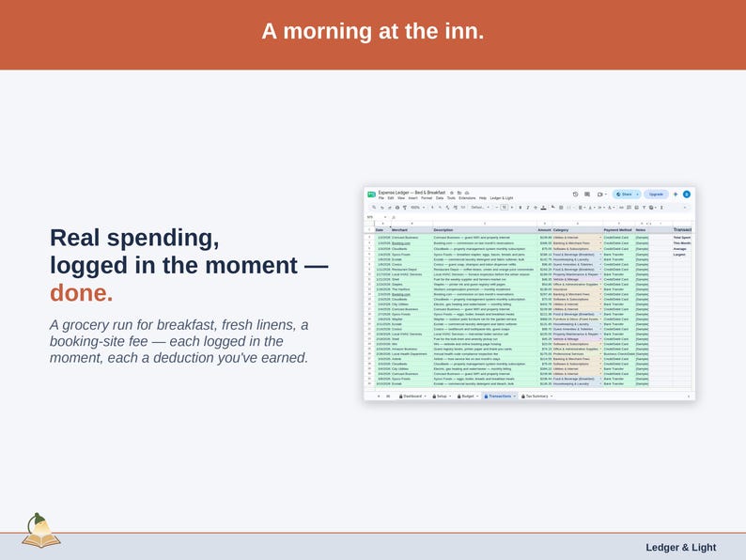Select the Wayfair merchant cell

tap(412, 319)
